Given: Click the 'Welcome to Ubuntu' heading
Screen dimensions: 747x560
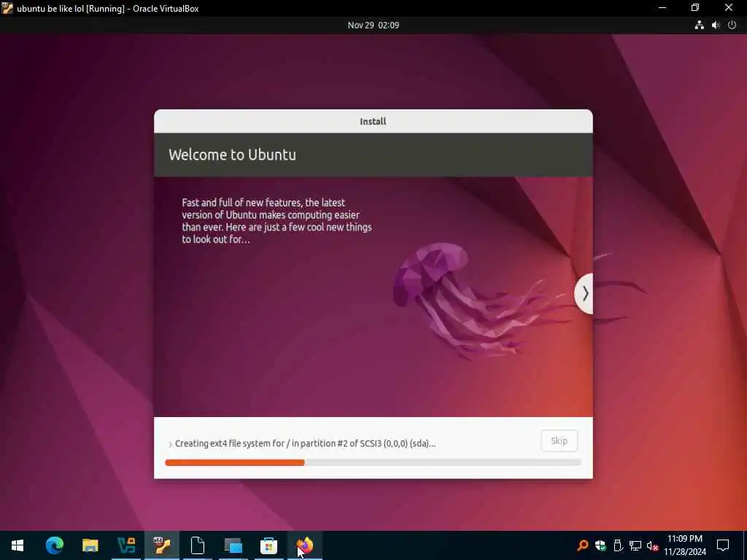Looking at the screenshot, I should (232, 155).
